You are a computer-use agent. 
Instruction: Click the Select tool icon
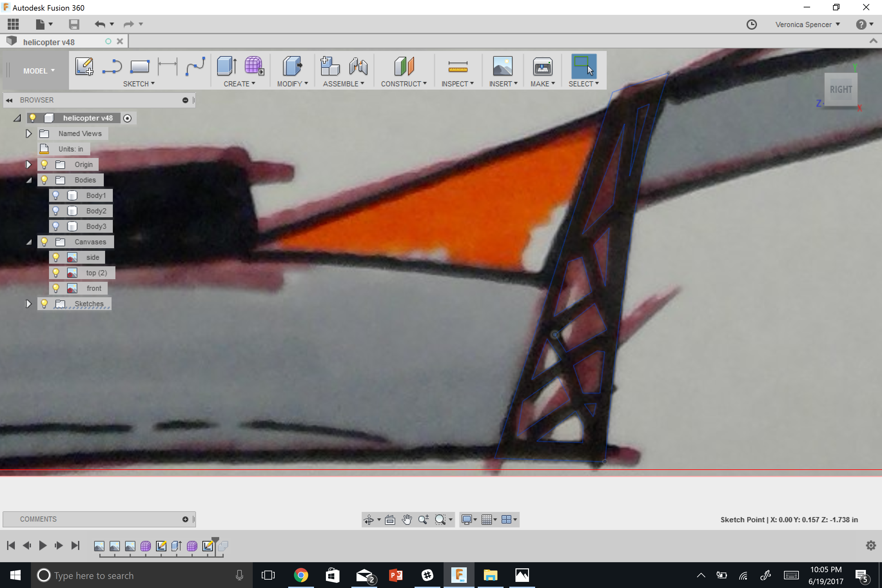point(584,66)
